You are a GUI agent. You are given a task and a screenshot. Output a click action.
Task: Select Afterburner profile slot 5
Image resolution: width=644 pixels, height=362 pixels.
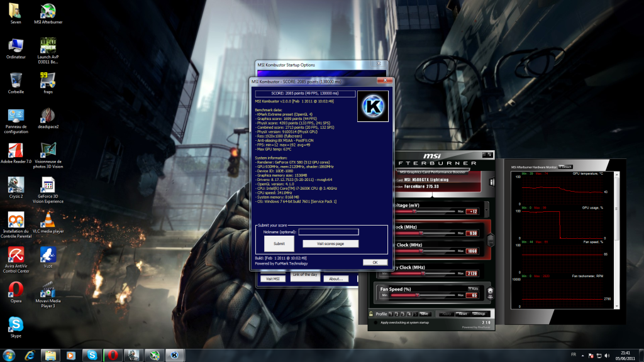click(415, 314)
